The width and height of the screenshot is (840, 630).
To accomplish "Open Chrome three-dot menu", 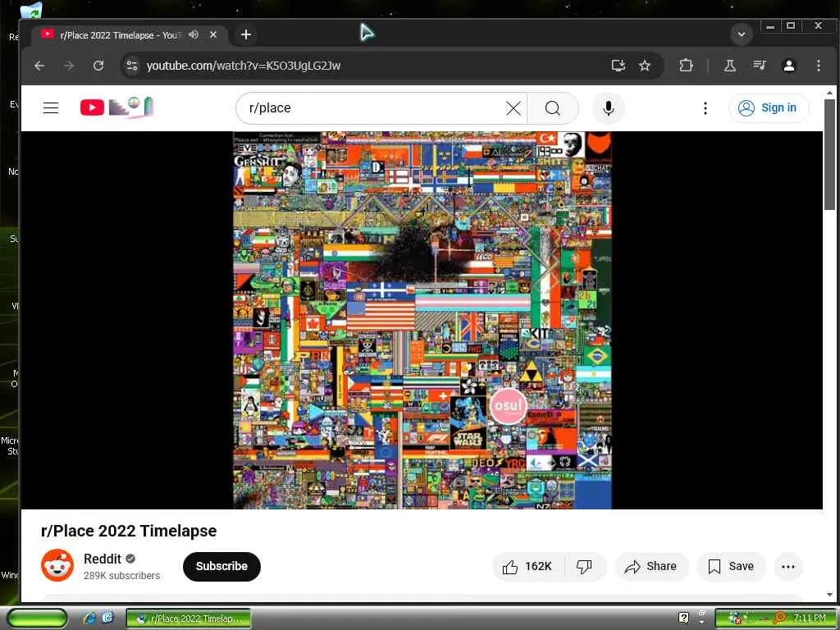I will coord(818,66).
